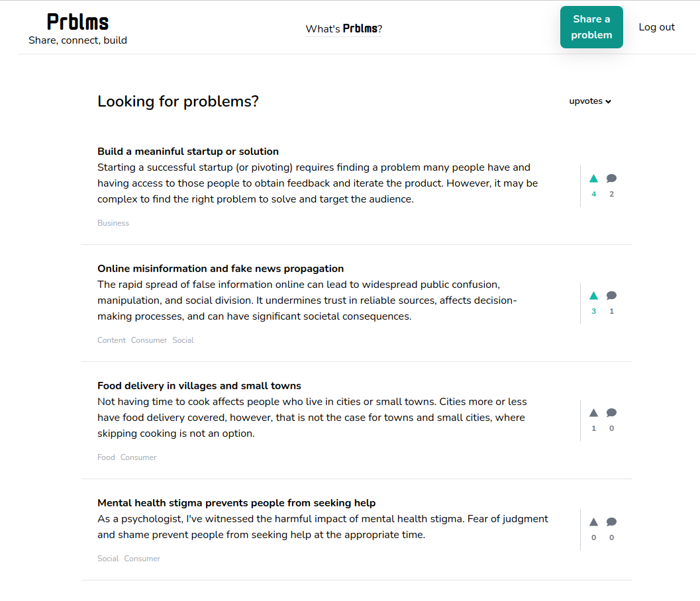Open comments on Mental health stigma problem
This screenshot has width=700, height=601.
(611, 522)
